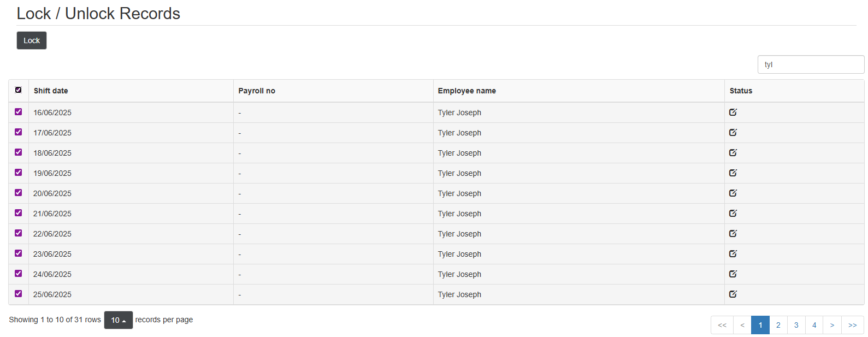Image resolution: width=868 pixels, height=337 pixels.
Task: Go to page 2 of results
Action: pyautogui.click(x=778, y=325)
